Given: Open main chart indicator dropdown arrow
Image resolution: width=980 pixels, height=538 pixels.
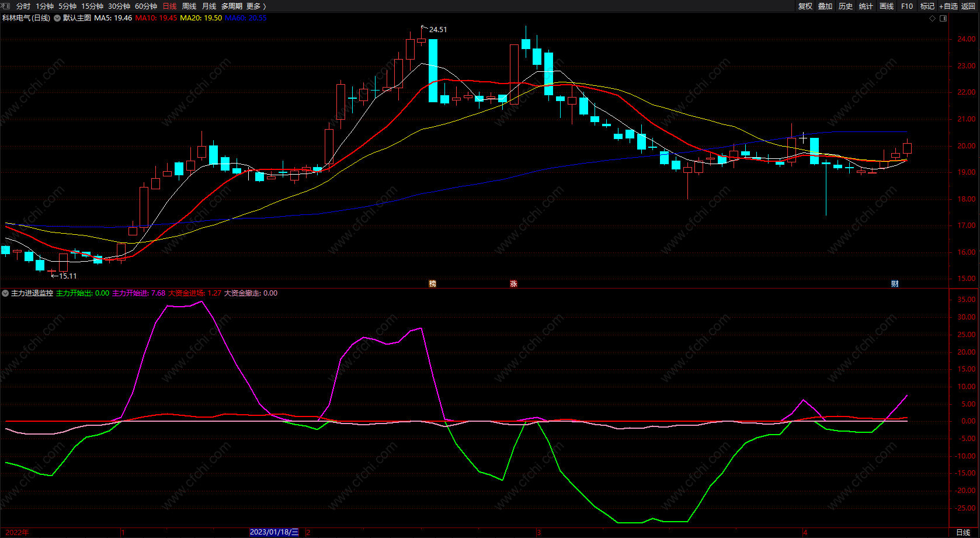Looking at the screenshot, I should (57, 18).
